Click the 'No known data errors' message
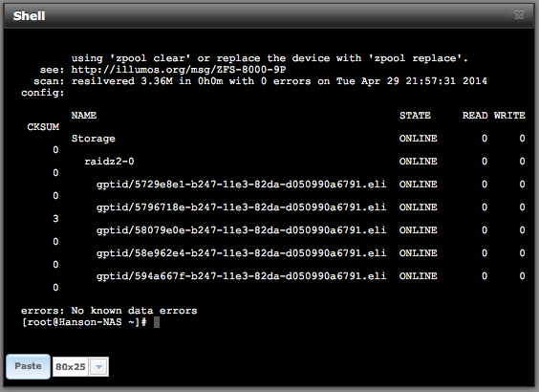 pos(134,311)
